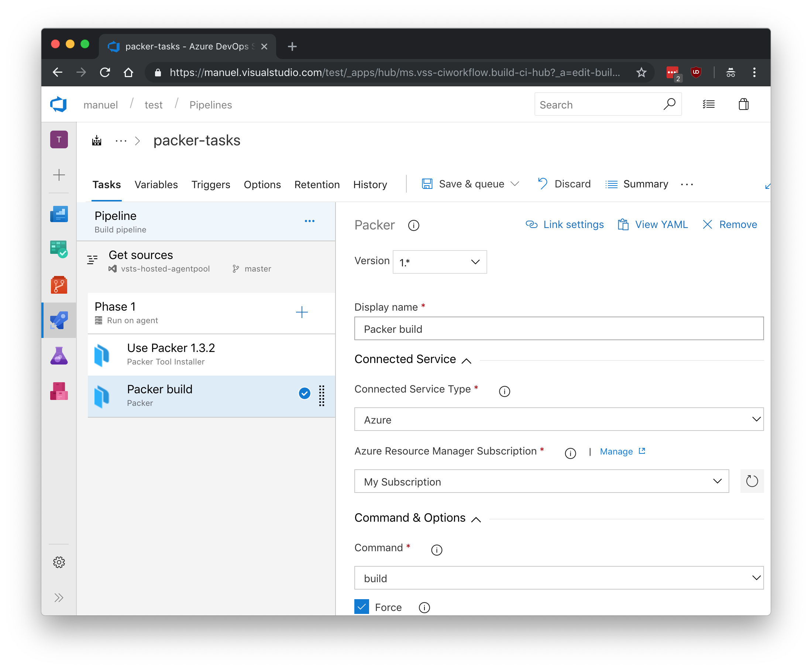Toggle the Packer build task checkmark
Screen dimensions: 812x670
tap(304, 393)
